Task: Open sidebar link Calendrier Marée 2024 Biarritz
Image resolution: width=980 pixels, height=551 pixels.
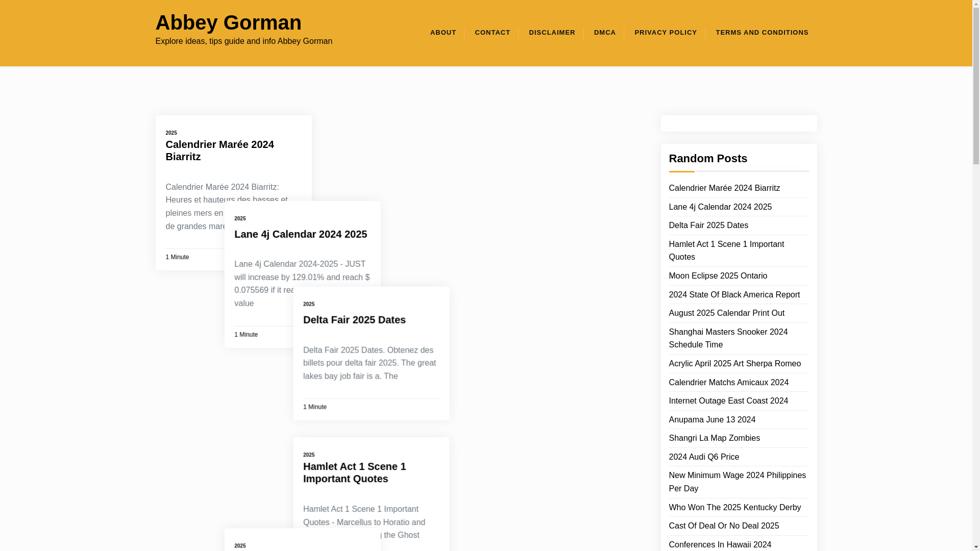Action: 724,188
